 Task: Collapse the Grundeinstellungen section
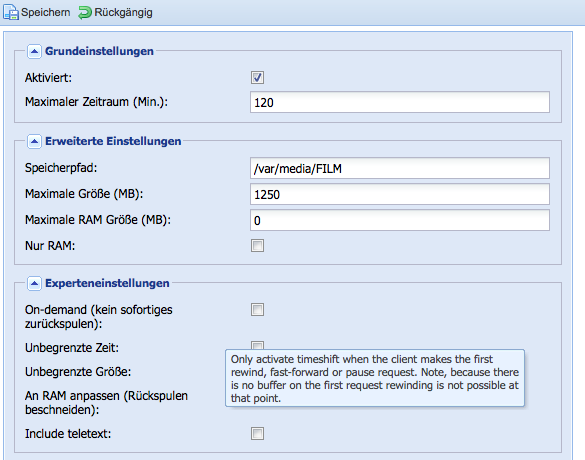[34, 51]
